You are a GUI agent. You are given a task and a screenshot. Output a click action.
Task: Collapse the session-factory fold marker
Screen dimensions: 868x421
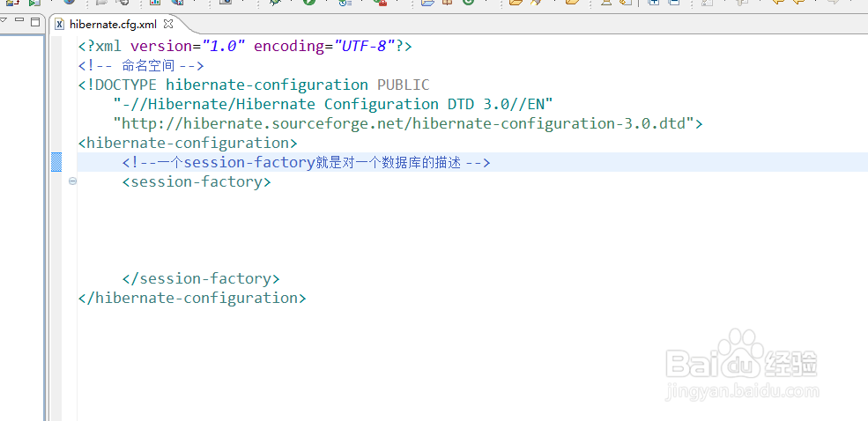(72, 181)
